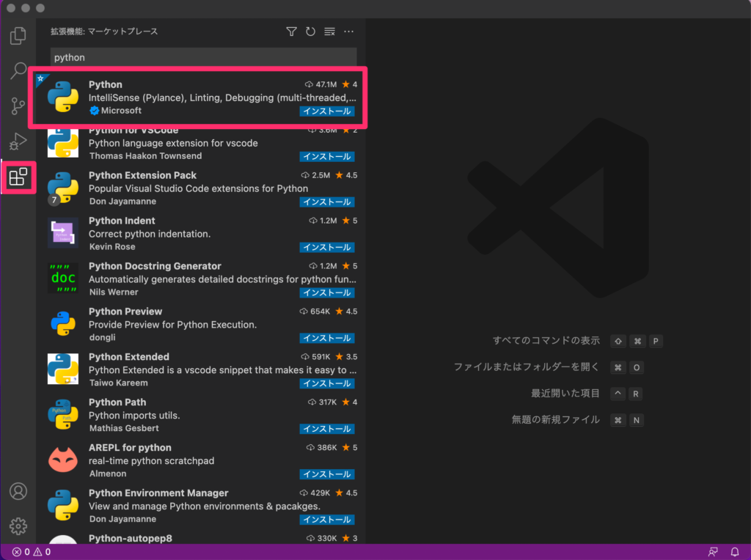
Task: Open the Run and Debug view
Action: 18,141
